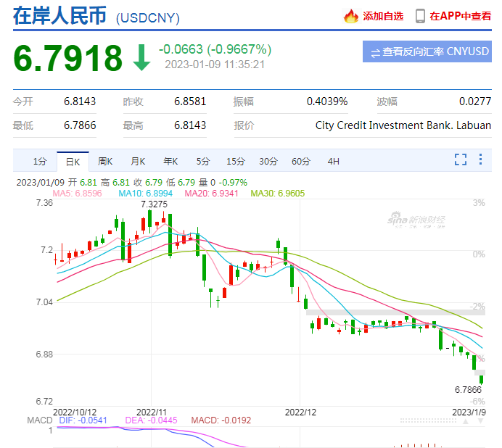Click the 7.3275 high price label on chart

[154, 204]
